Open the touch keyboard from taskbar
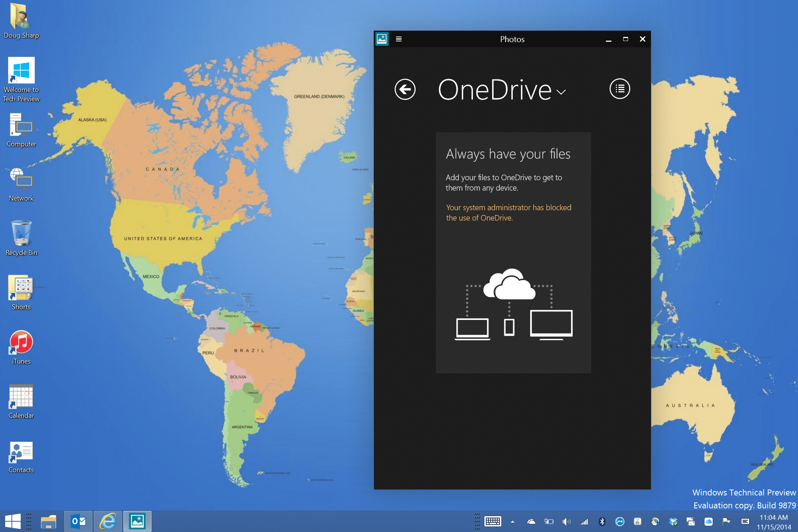Image resolution: width=798 pixels, height=532 pixels. [492, 521]
